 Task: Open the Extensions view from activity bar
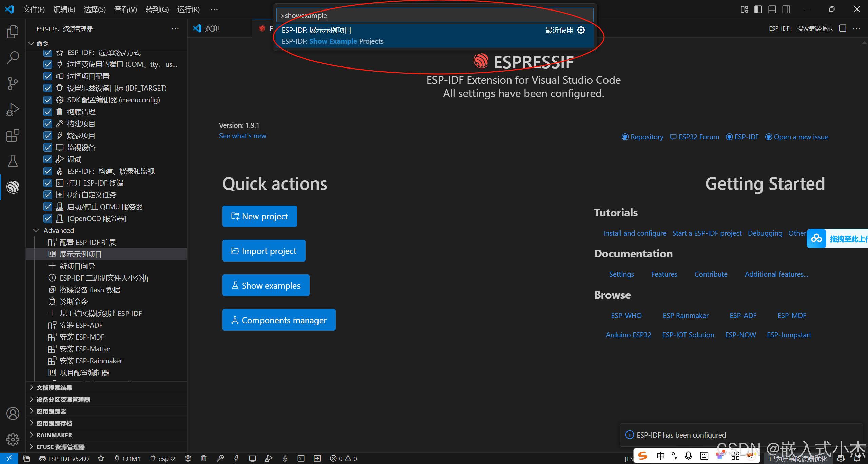tap(13, 135)
